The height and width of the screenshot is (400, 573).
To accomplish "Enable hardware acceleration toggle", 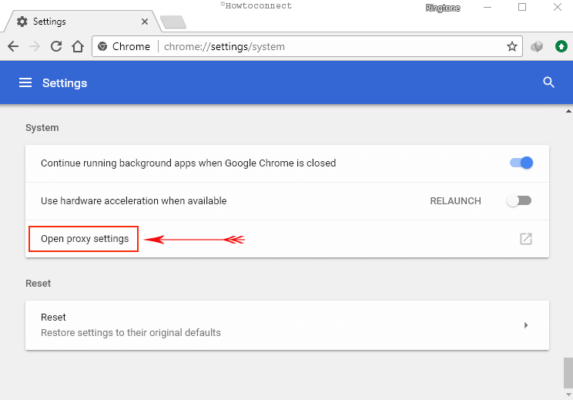I will pyautogui.click(x=519, y=201).
